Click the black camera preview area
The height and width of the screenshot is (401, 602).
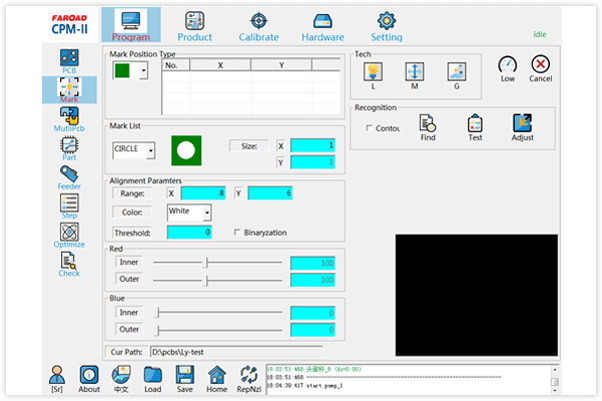(476, 295)
